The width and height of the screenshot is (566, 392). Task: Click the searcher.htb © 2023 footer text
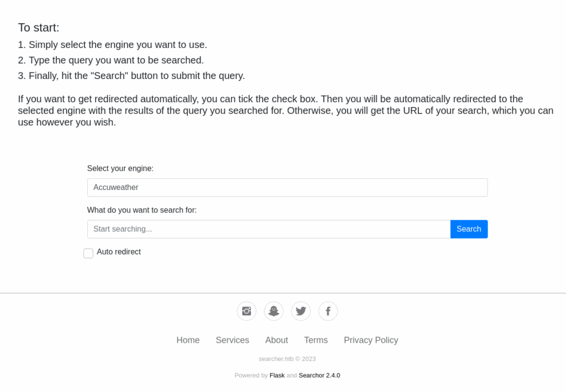(287, 359)
